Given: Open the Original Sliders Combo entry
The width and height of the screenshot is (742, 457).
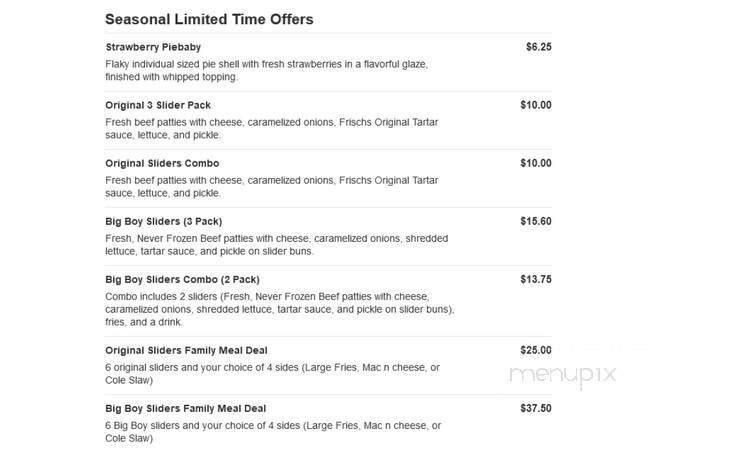Looking at the screenshot, I should pyautogui.click(x=162, y=163).
